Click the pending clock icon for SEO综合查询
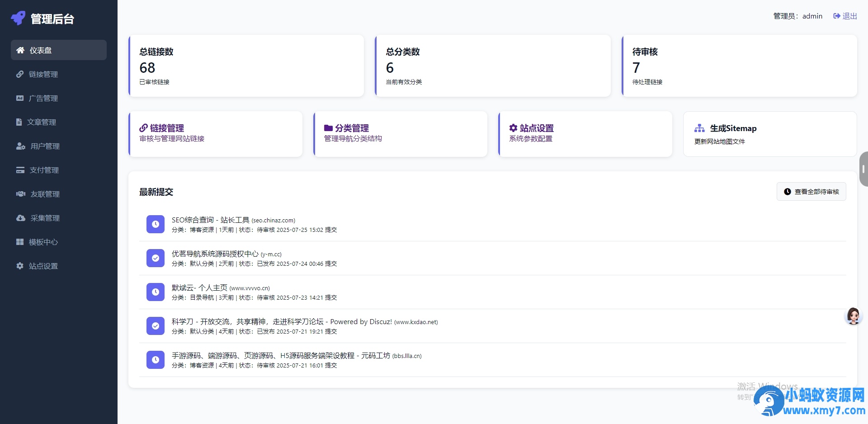Viewport: 868px width, 424px height. pyautogui.click(x=156, y=224)
